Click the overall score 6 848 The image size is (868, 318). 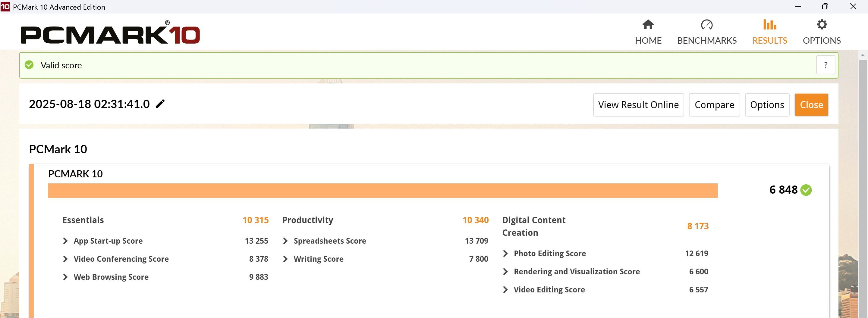click(x=783, y=190)
